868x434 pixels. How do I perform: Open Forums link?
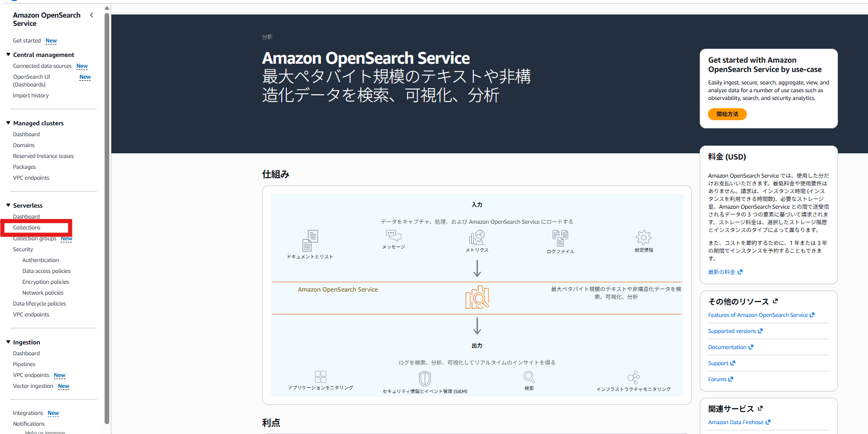pyautogui.click(x=720, y=379)
